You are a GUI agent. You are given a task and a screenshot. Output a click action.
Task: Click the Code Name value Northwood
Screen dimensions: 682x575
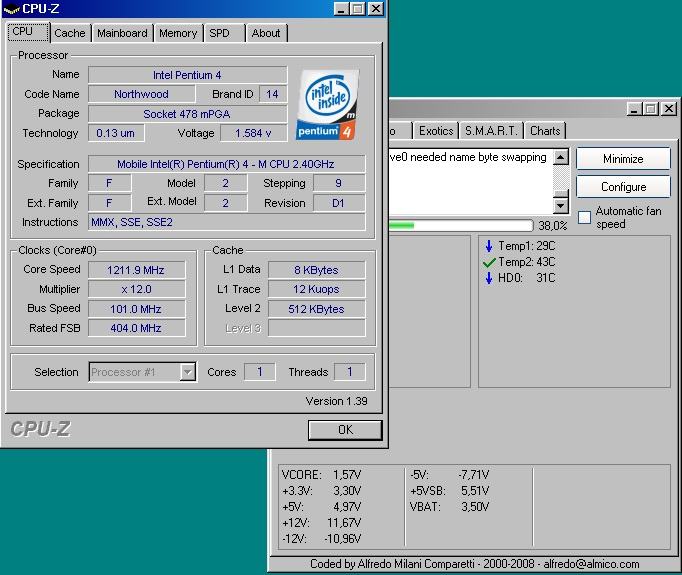pyautogui.click(x=141, y=94)
